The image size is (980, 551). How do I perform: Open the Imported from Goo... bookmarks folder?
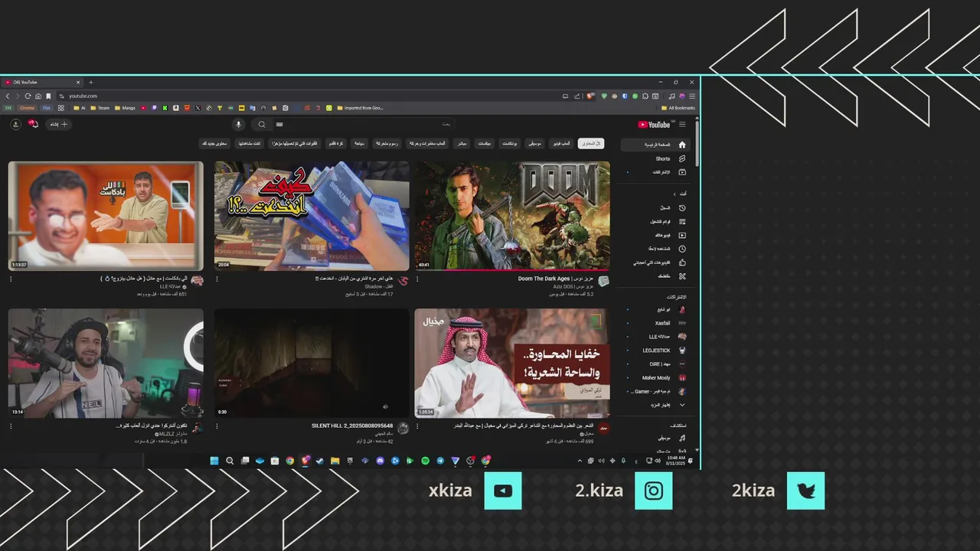pos(360,108)
